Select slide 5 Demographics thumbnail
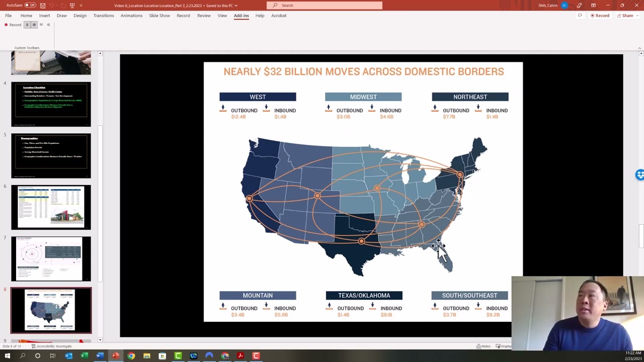The image size is (644, 362). [51, 156]
